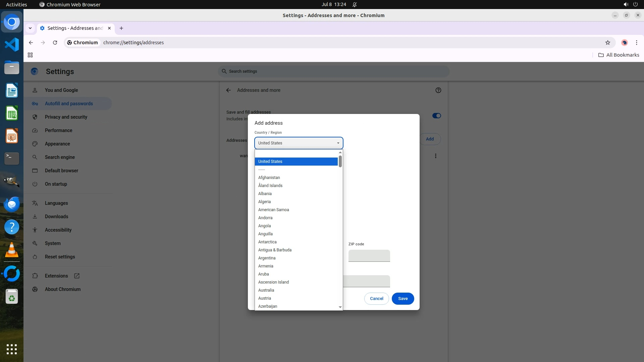This screenshot has width=644, height=362.
Task: Click the ZIP code input field
Action: tap(369, 256)
